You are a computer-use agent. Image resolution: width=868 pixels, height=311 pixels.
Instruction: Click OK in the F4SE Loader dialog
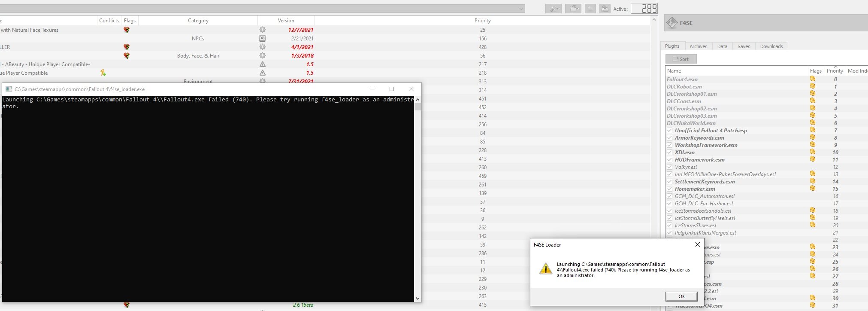point(681,296)
